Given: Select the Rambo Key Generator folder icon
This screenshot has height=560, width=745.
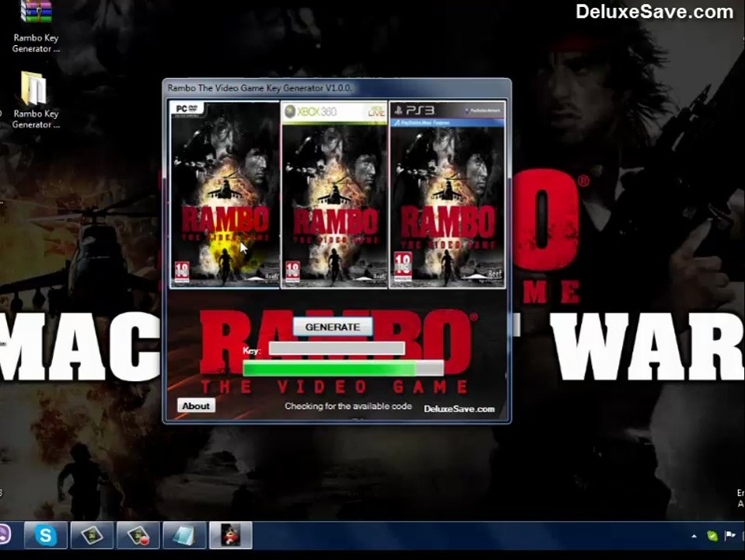Looking at the screenshot, I should [x=36, y=100].
